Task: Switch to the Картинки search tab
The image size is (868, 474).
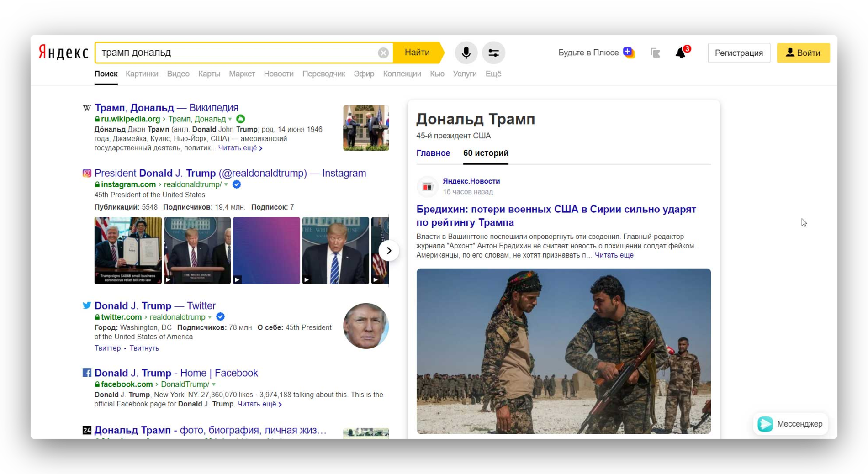Action: pos(142,74)
